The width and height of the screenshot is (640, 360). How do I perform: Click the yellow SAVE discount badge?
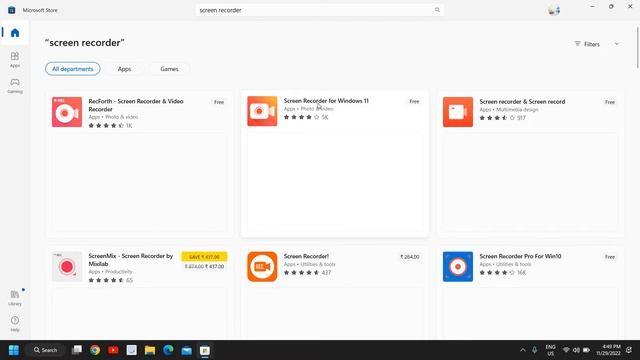[x=204, y=257]
